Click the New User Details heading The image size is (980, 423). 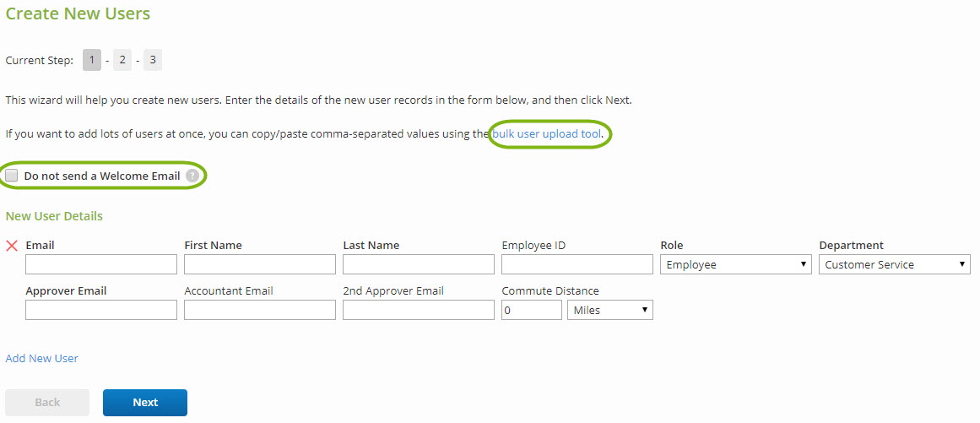54,216
